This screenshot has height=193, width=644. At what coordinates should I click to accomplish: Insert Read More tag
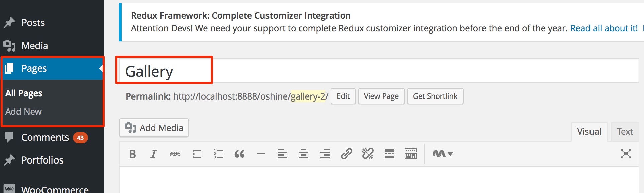click(x=389, y=154)
